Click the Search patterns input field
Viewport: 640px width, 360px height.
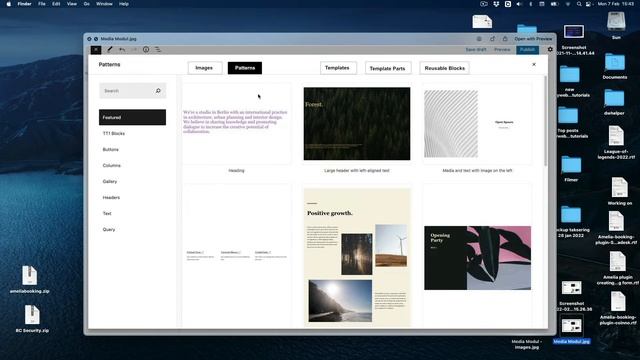pos(132,91)
